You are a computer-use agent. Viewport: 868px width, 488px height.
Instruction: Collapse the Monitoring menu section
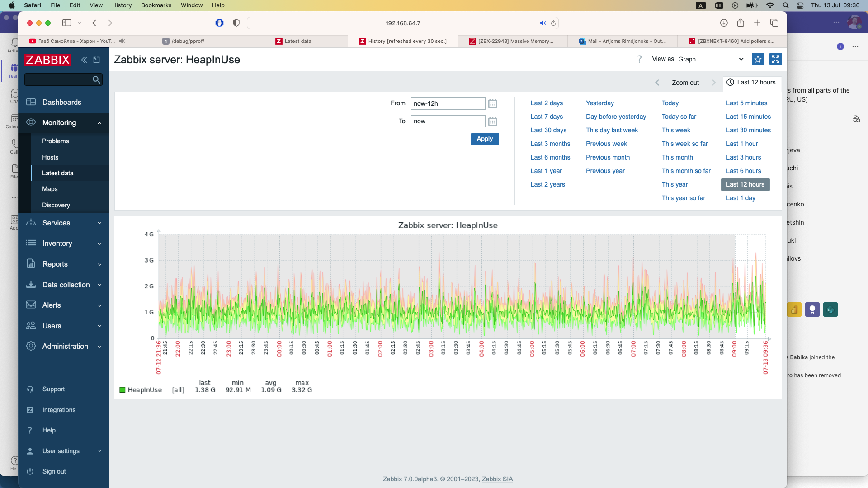click(99, 123)
